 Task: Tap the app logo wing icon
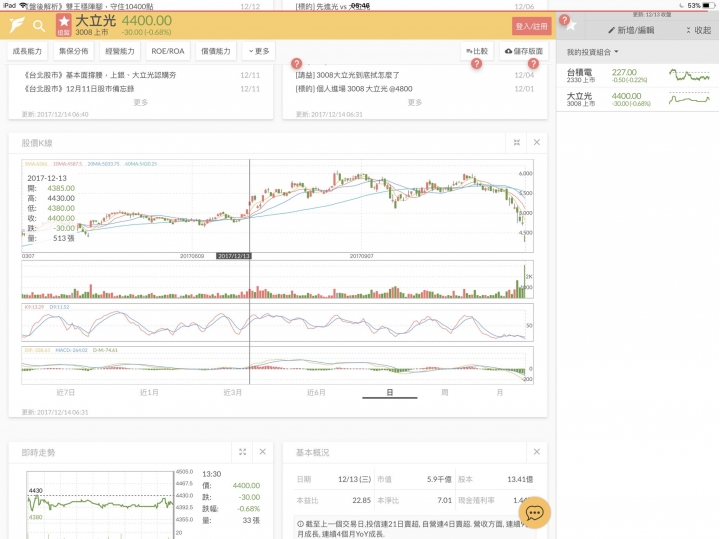(x=16, y=25)
